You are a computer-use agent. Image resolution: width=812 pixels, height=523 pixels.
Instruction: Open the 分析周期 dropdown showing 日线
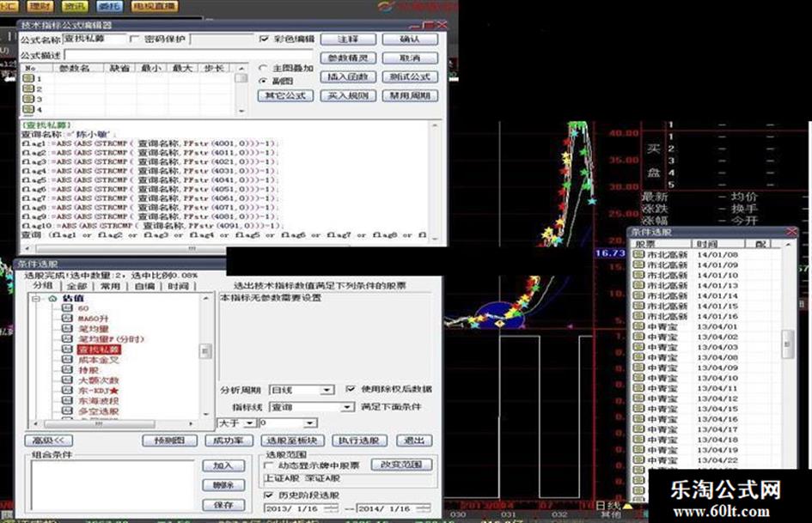(x=301, y=390)
